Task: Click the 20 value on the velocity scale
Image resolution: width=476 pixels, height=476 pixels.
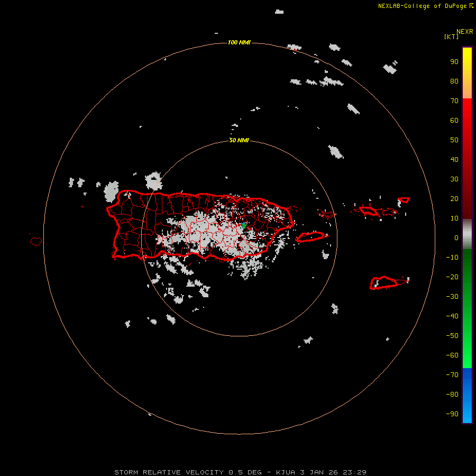Action: click(454, 198)
